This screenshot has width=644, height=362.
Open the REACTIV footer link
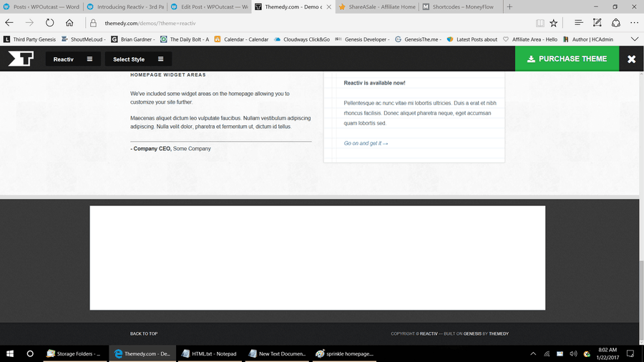[429, 333]
